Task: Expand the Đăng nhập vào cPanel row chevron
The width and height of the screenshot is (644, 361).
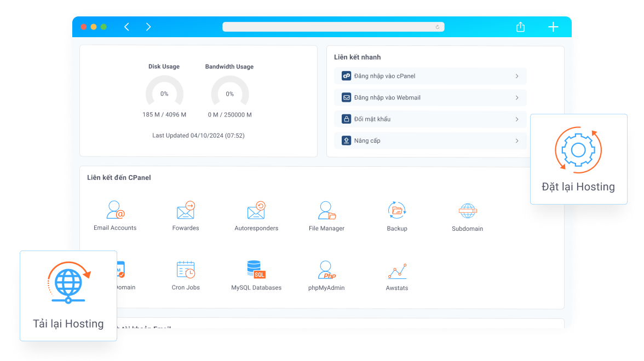Action: click(x=516, y=76)
